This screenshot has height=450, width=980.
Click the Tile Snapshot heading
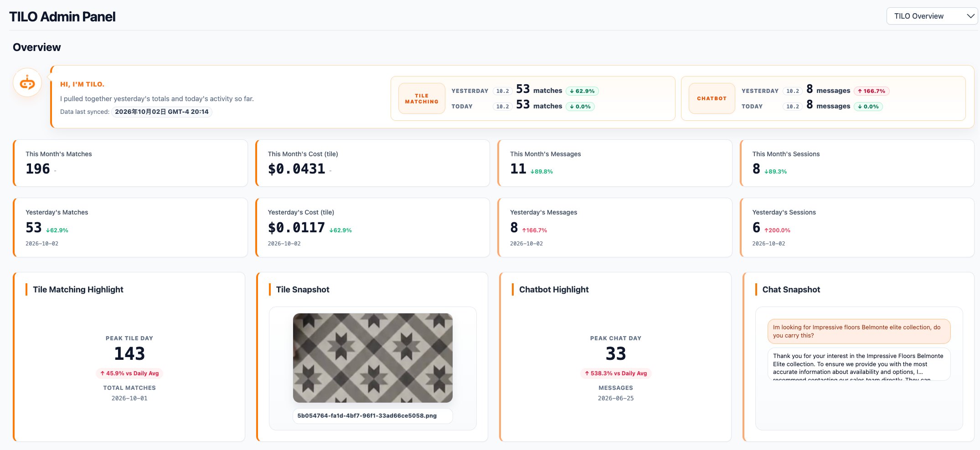(303, 290)
